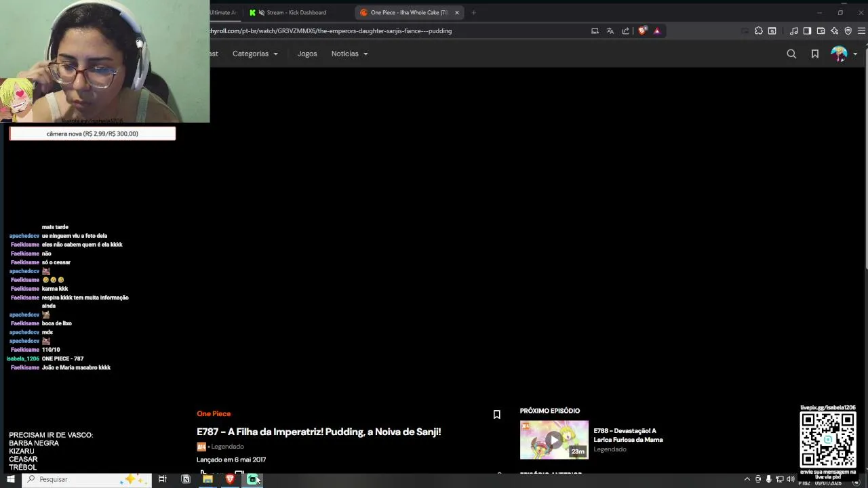This screenshot has width=868, height=488.
Task: Click chat message 'karma kkk'
Action: (55, 289)
